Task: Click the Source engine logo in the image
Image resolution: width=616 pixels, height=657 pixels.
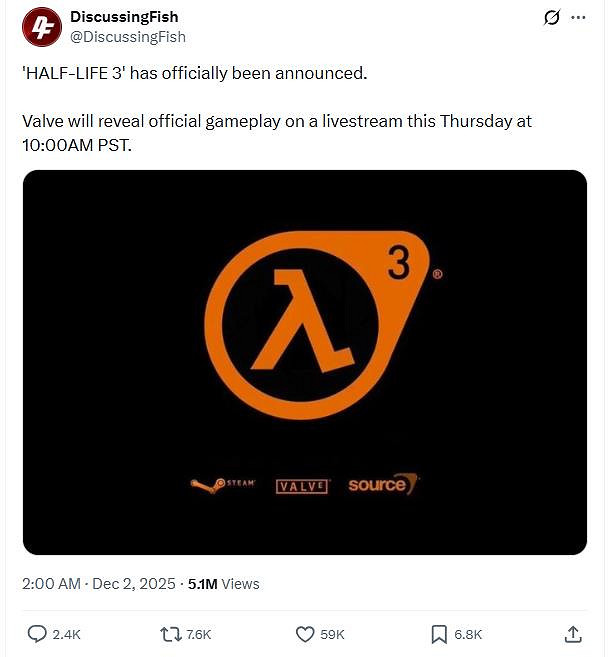Action: [x=383, y=484]
